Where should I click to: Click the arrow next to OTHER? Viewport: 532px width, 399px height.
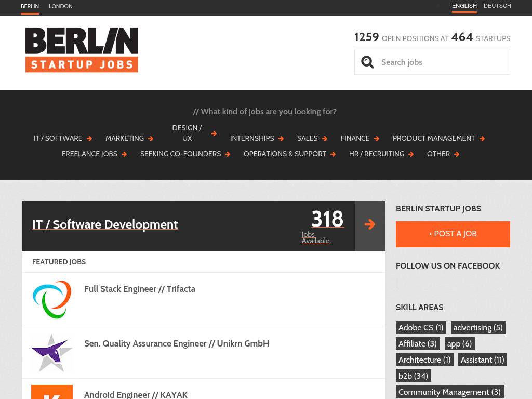(457, 154)
